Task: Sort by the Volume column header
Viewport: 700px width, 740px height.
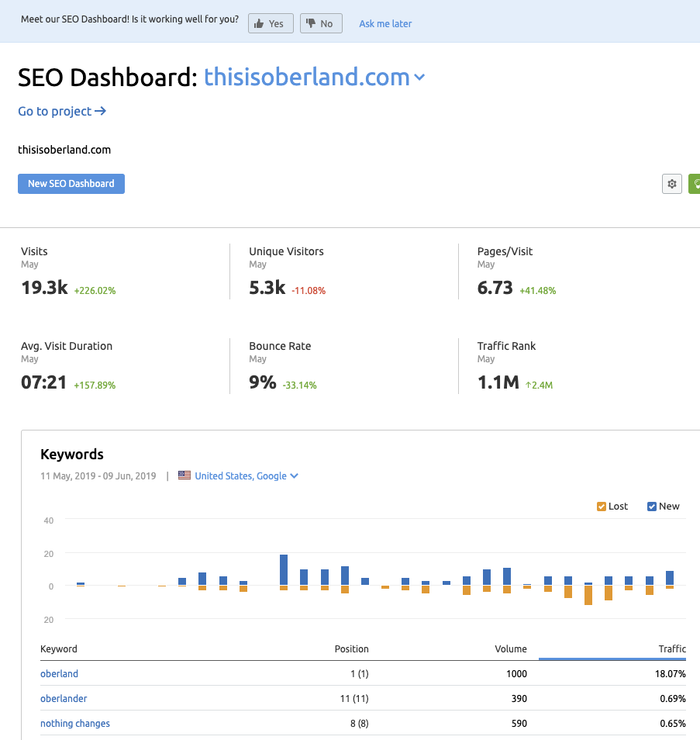Action: pyautogui.click(x=511, y=648)
